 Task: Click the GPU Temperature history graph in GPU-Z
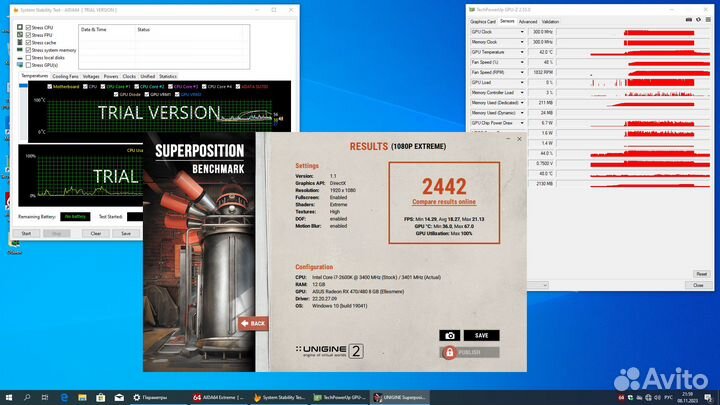click(633, 52)
